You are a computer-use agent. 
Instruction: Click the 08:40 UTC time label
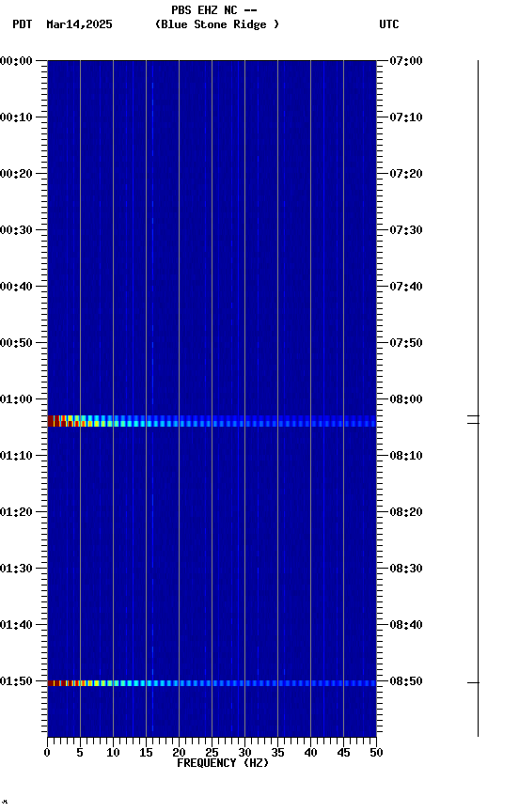tap(406, 625)
